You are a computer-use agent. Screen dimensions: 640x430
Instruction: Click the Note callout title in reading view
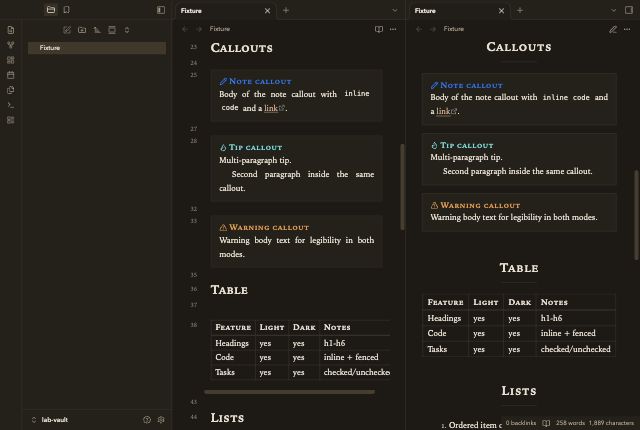[x=471, y=85]
